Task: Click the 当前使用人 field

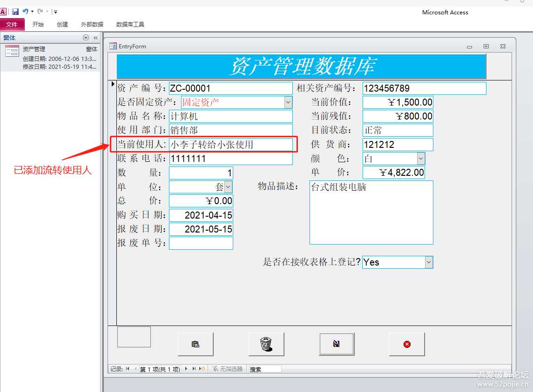Action: click(x=230, y=144)
